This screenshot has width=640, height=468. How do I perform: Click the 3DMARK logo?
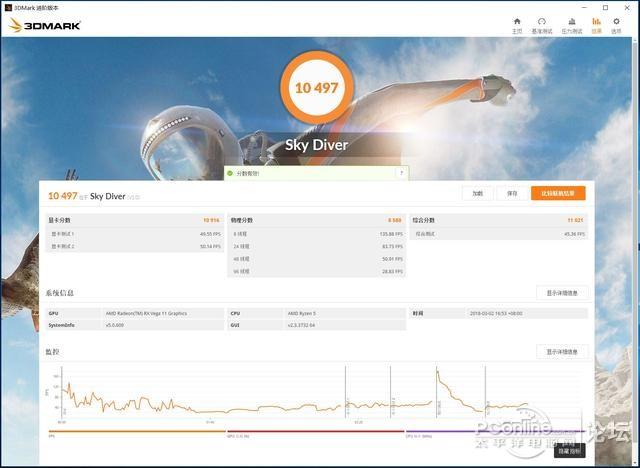(45, 25)
